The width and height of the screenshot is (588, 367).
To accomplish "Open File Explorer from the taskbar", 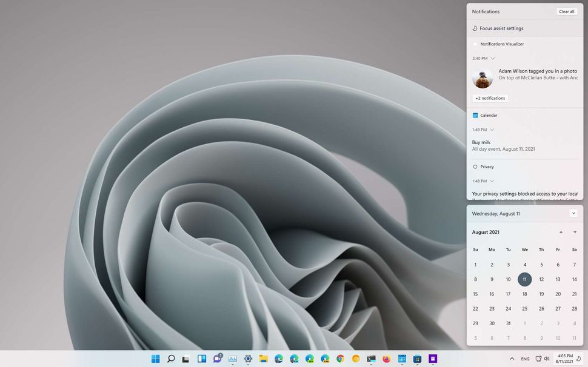I will pyautogui.click(x=264, y=359).
